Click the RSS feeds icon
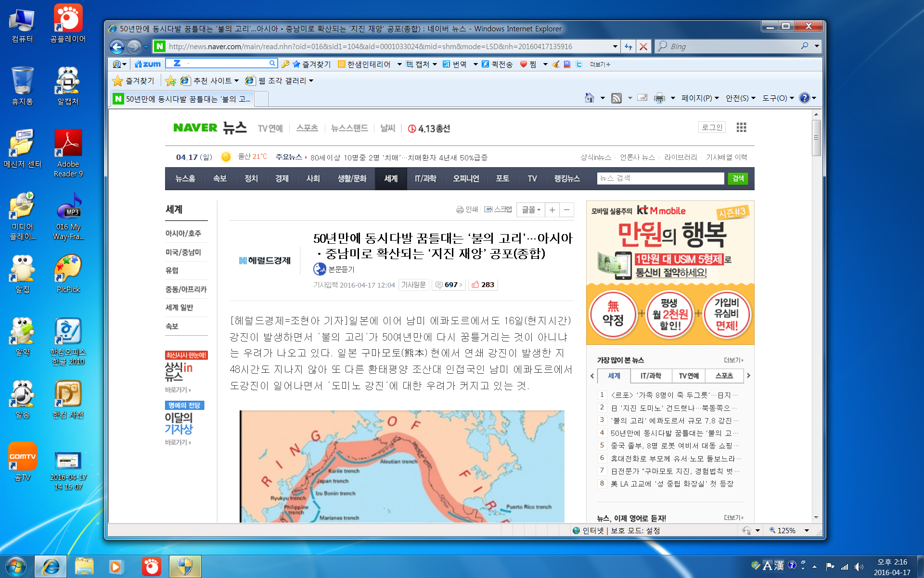 [616, 98]
